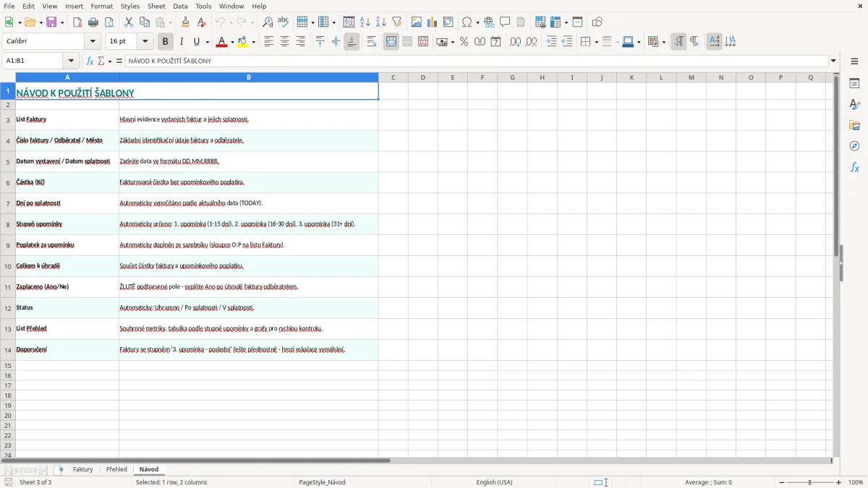Click Add Decimal Place icon
Viewport: 868px width, 488px height.
pyautogui.click(x=515, y=42)
